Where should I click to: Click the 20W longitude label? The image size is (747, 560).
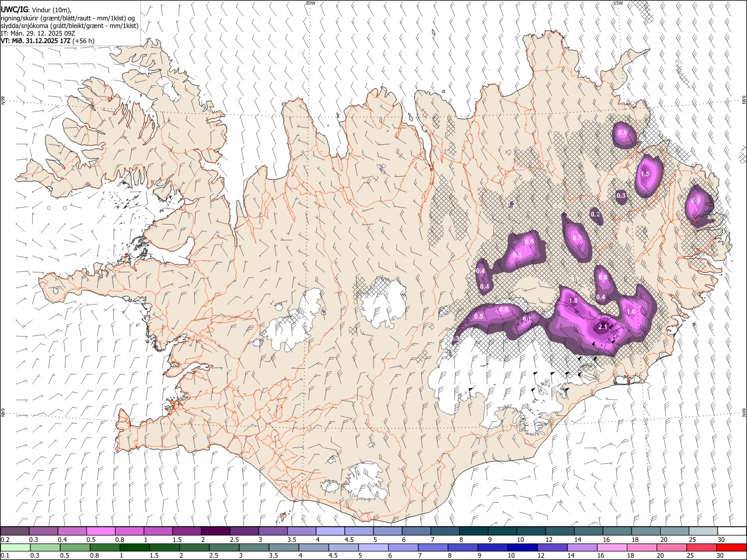click(310, 3)
